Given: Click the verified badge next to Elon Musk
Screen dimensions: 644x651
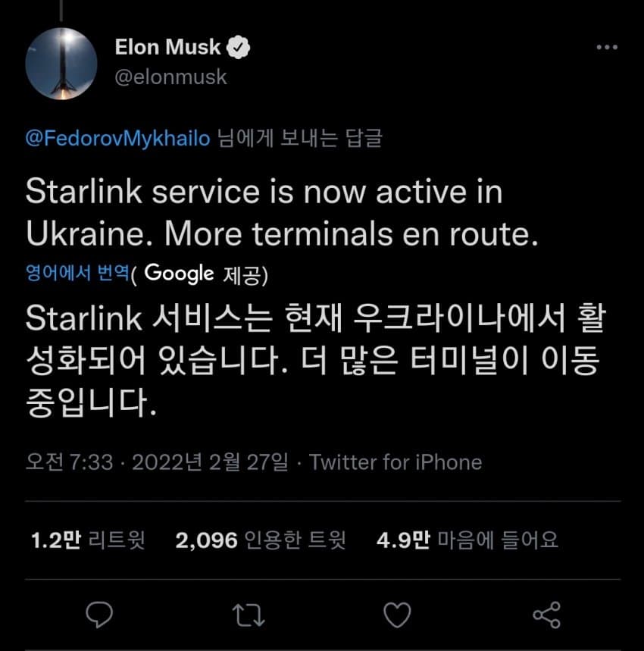Looking at the screenshot, I should point(239,48).
